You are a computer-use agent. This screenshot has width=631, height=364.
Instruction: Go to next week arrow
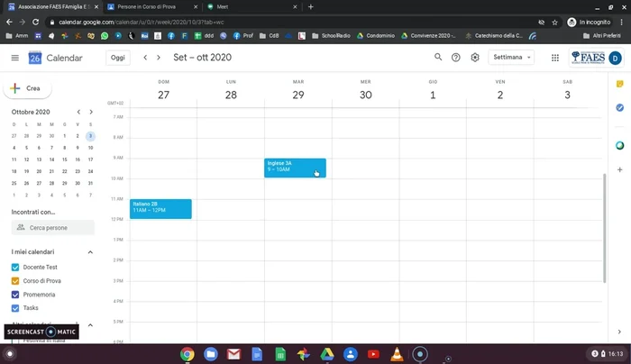tap(159, 58)
